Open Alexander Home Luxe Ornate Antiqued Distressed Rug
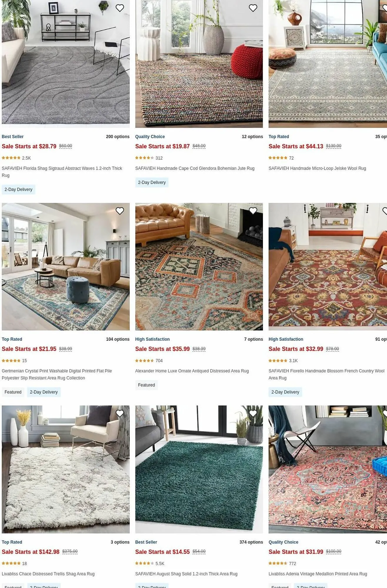Image resolution: width=387 pixels, height=588 pixels. pyautogui.click(x=192, y=371)
